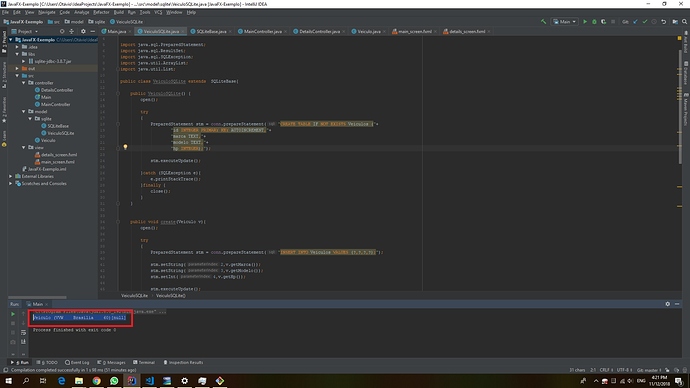Rerun program from Run panel play icon
Image resolution: width=690 pixels, height=388 pixels.
click(x=13, y=314)
